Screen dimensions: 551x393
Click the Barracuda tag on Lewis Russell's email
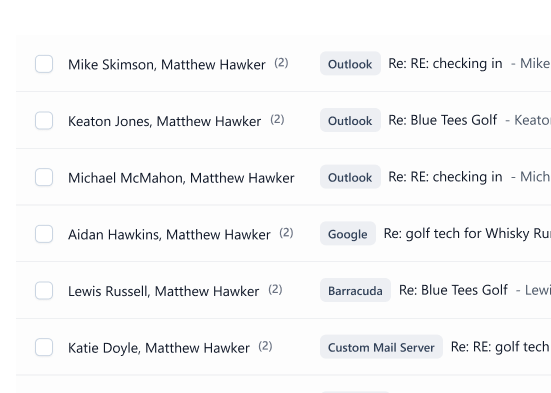355,290
